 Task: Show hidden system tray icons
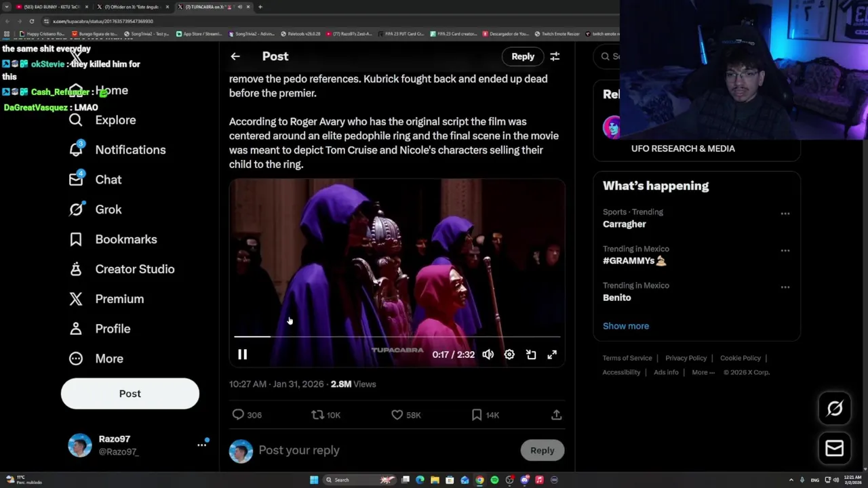[x=791, y=480]
